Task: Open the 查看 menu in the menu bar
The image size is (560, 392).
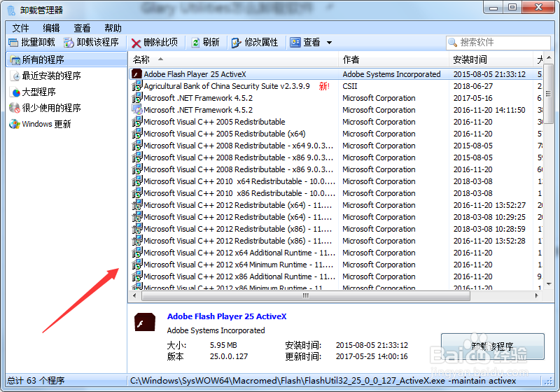Action: click(x=82, y=28)
